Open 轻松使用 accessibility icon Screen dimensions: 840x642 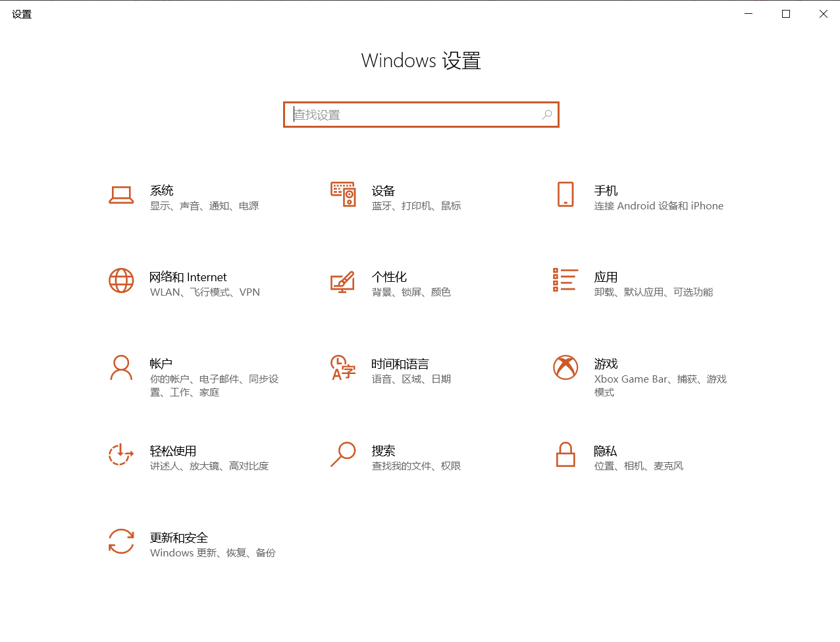(121, 454)
